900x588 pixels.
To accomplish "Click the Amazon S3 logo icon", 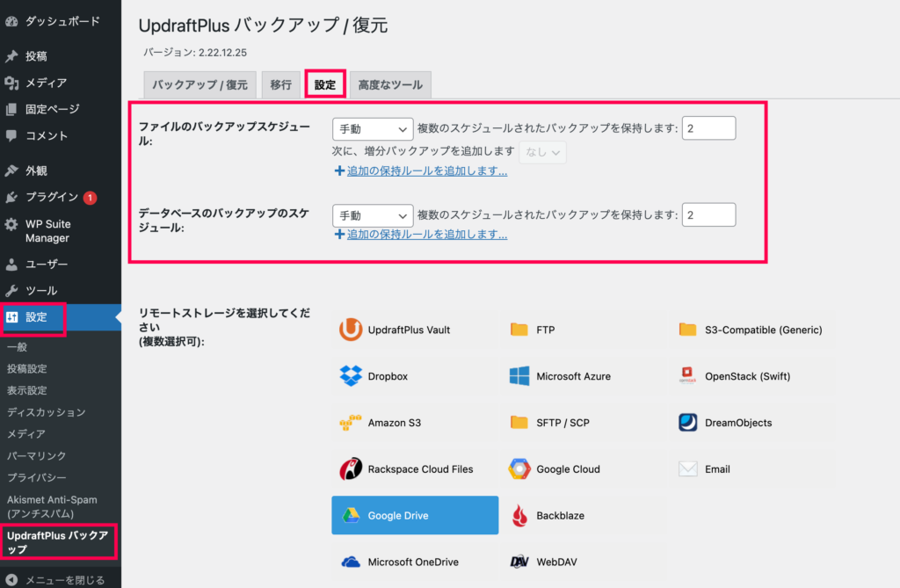I will click(x=351, y=423).
